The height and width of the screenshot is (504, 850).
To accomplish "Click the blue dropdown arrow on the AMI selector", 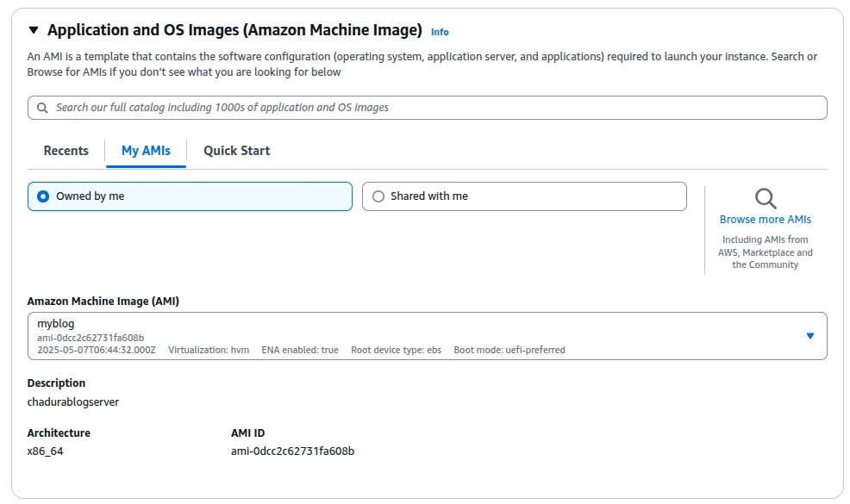I will [x=810, y=336].
